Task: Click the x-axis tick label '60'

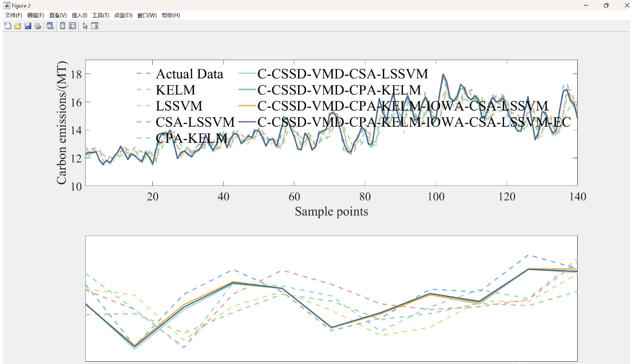Action: pos(294,197)
